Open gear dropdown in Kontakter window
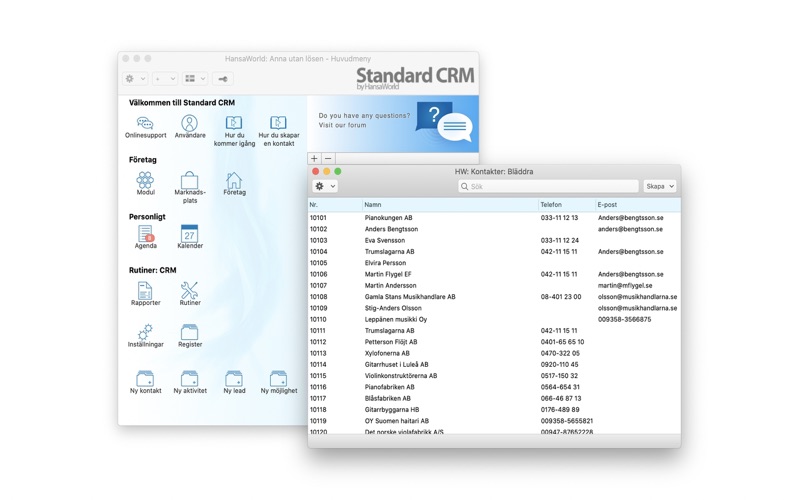This screenshot has width=800, height=500. [325, 186]
